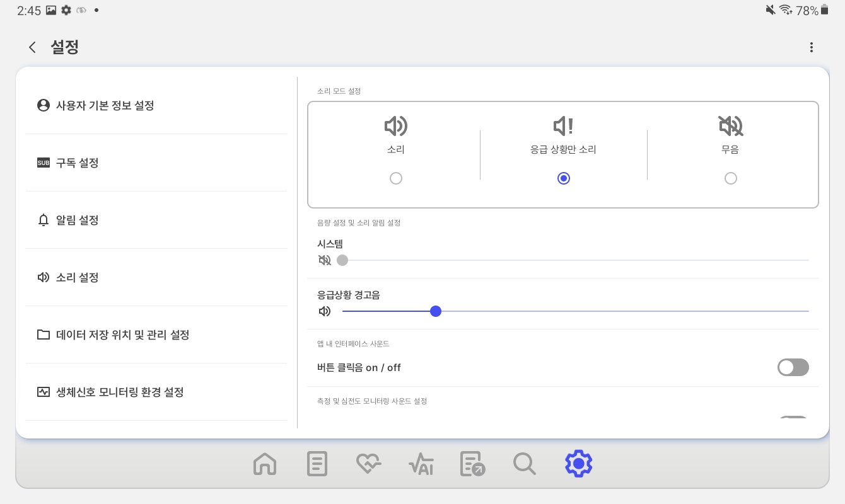Open the AI analysis icon in bottom bar
This screenshot has width=845, height=504.
(421, 464)
